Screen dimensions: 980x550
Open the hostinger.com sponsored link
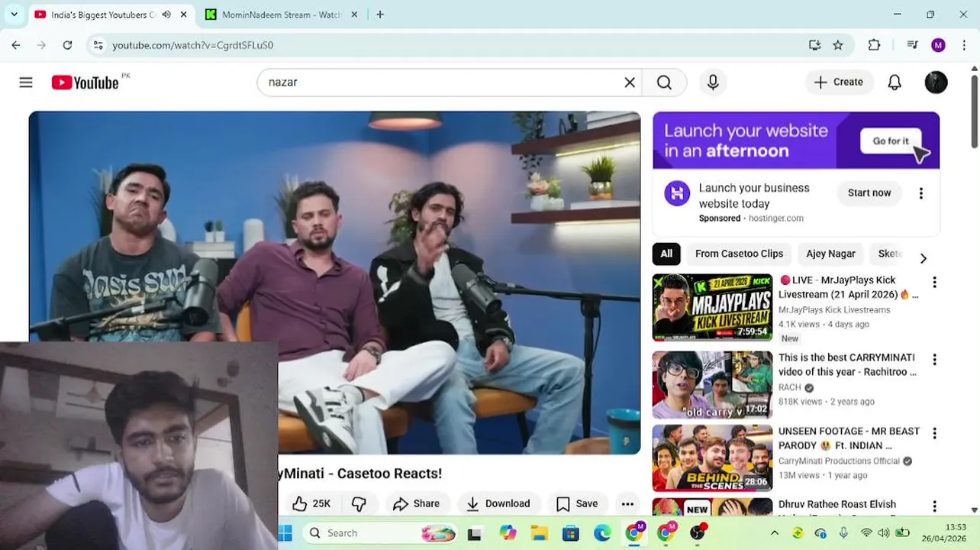click(x=775, y=218)
